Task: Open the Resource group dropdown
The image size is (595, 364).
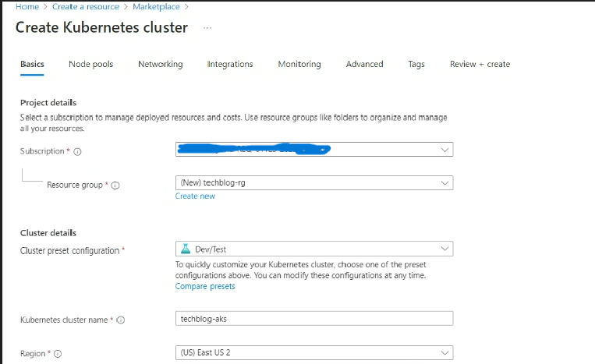Action: [x=444, y=182]
